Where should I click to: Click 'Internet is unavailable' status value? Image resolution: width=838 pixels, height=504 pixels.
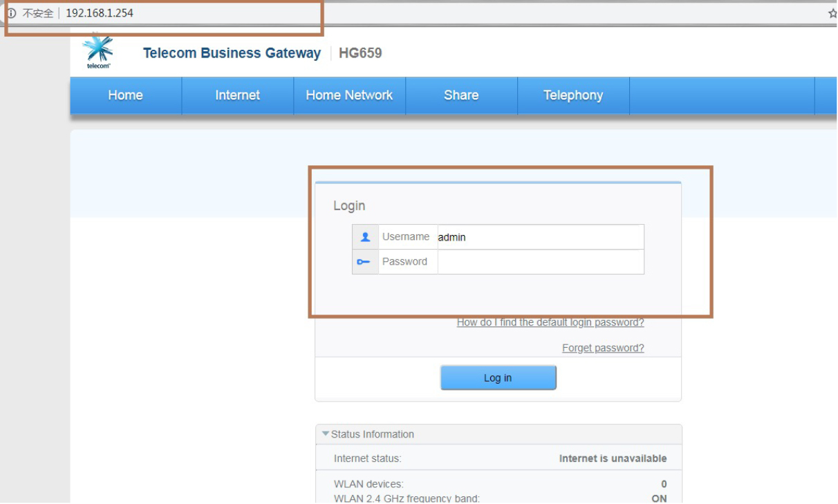(613, 458)
